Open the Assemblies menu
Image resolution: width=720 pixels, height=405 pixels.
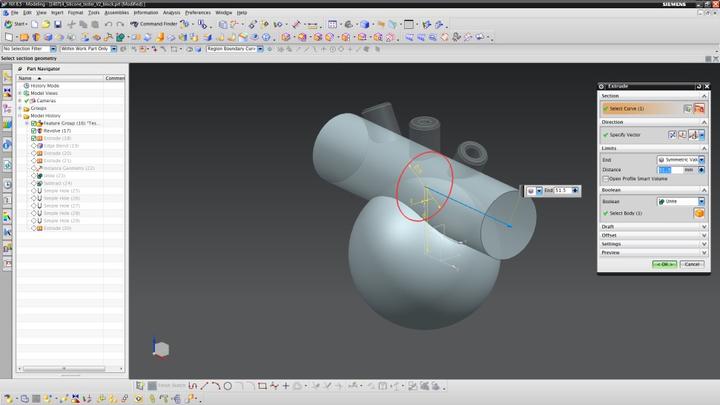[x=117, y=12]
